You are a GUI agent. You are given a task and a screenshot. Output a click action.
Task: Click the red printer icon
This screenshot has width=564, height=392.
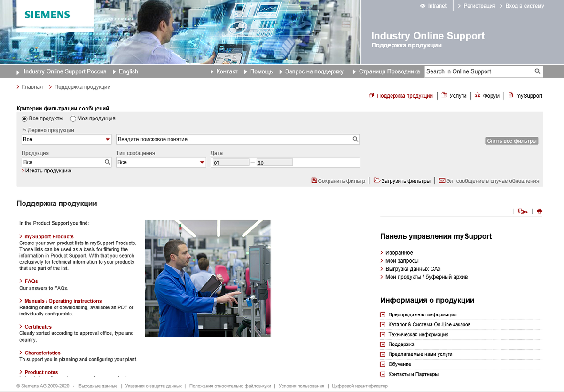pos(540,211)
